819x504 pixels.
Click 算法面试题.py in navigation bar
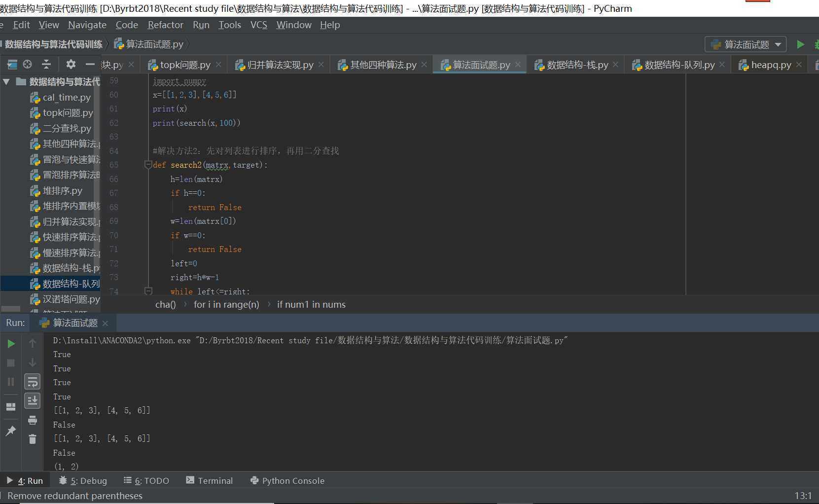tap(149, 44)
